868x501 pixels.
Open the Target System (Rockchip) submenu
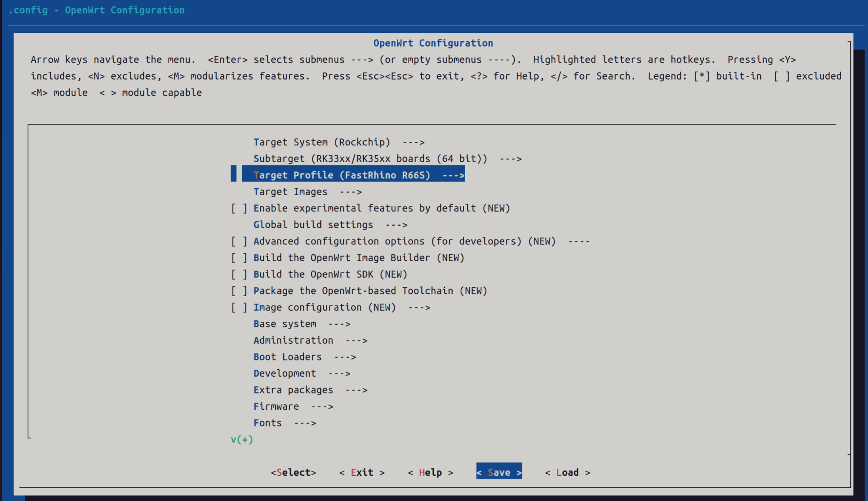pyautogui.click(x=339, y=142)
